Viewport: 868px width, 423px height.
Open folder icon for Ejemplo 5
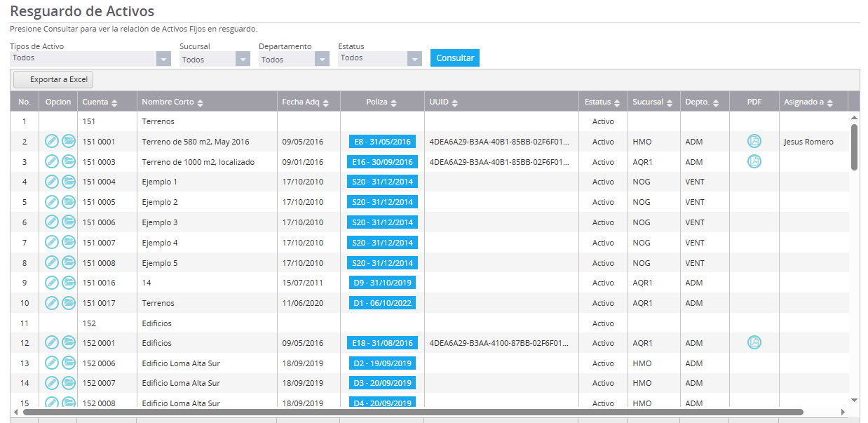pos(69,262)
